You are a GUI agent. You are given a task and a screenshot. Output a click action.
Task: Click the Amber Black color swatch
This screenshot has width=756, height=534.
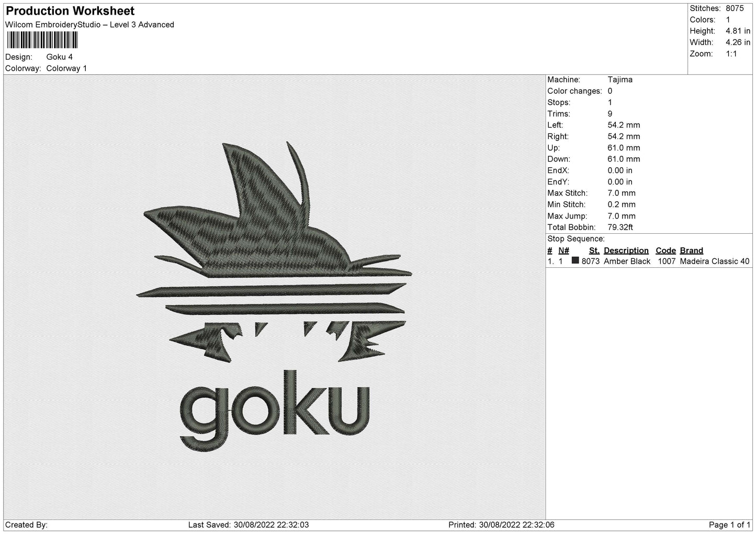tap(576, 260)
